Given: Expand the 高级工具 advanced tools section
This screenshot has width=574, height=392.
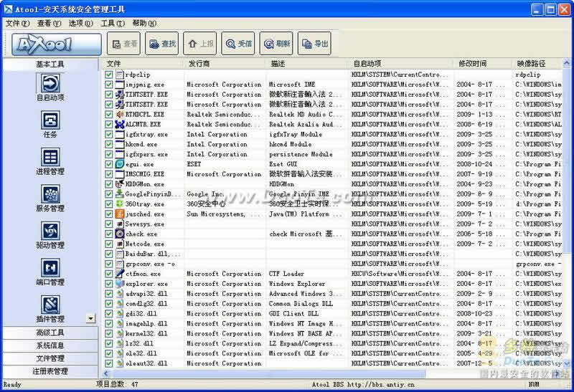Looking at the screenshot, I should [x=50, y=333].
